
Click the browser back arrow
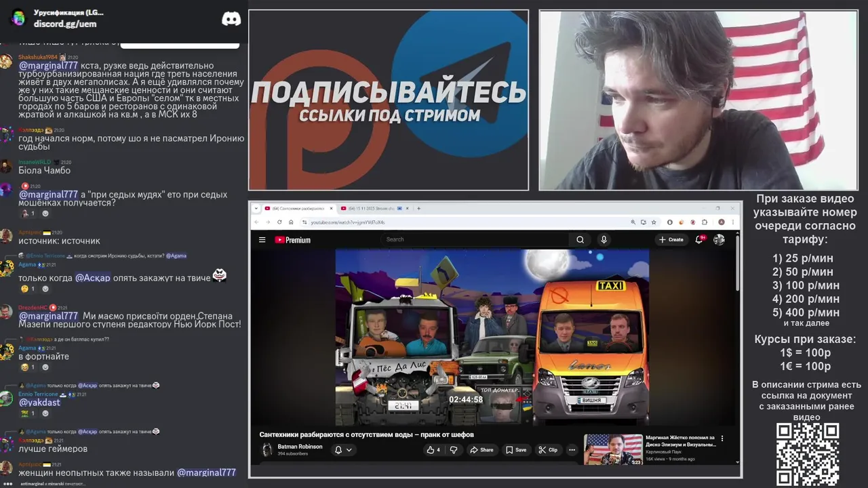pos(256,222)
